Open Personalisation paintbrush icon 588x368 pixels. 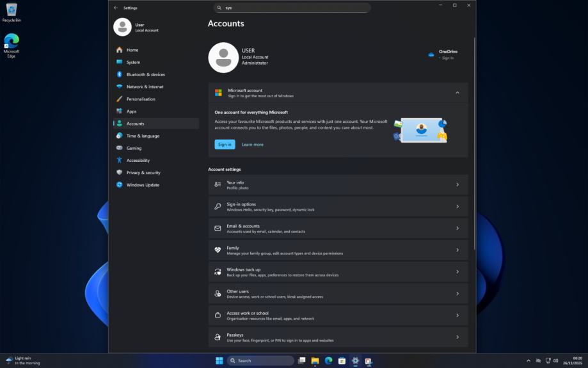click(x=119, y=99)
